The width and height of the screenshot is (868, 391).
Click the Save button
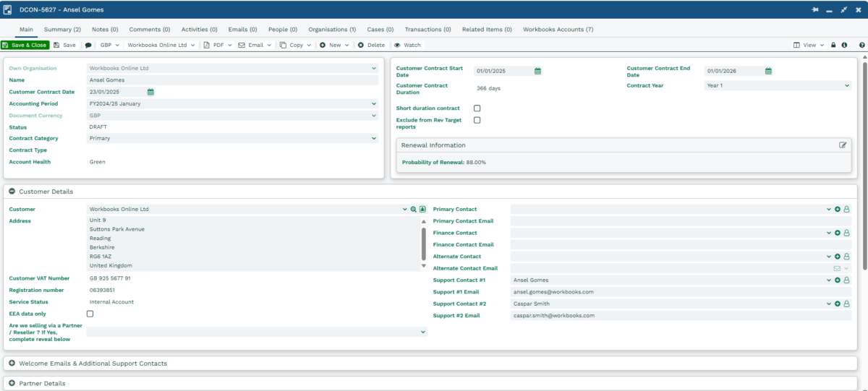[64, 45]
